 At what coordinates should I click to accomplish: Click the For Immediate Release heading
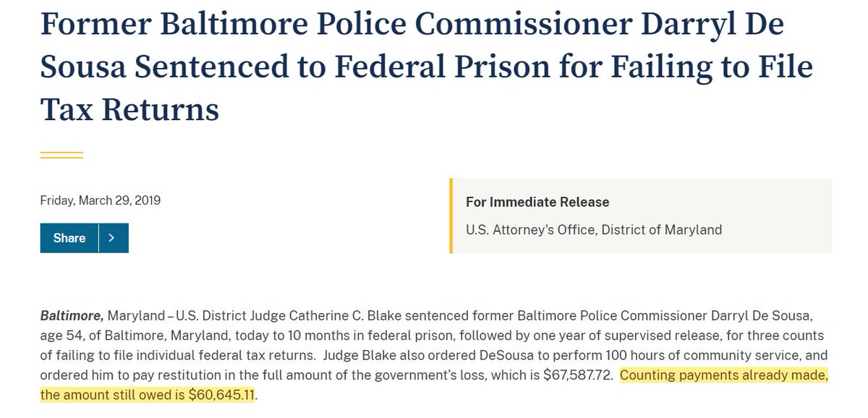537,202
